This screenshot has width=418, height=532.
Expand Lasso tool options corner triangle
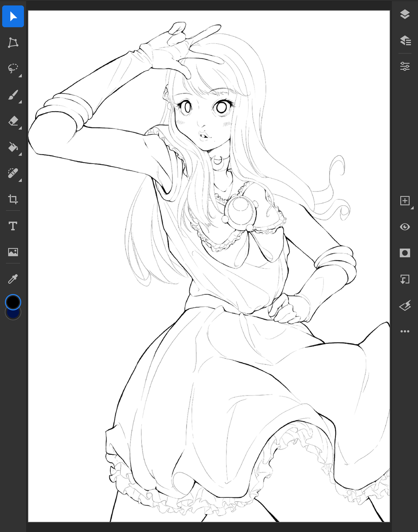coord(20,77)
